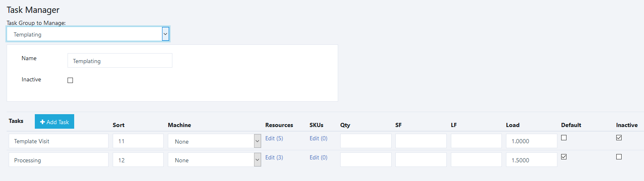Open Edit (3) resources for Processing
The height and width of the screenshot is (181, 644).
click(x=274, y=157)
